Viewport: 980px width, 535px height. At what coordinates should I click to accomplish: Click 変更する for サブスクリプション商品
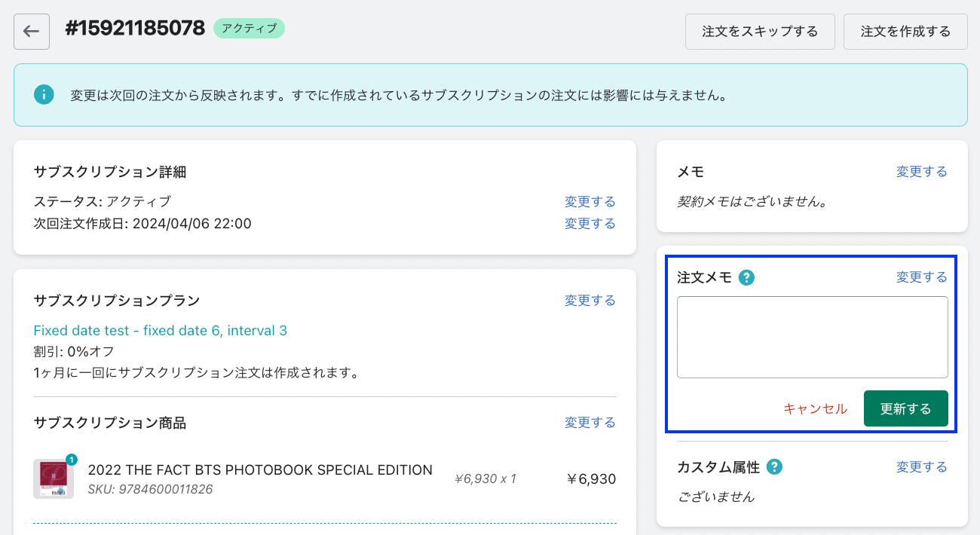coord(590,423)
